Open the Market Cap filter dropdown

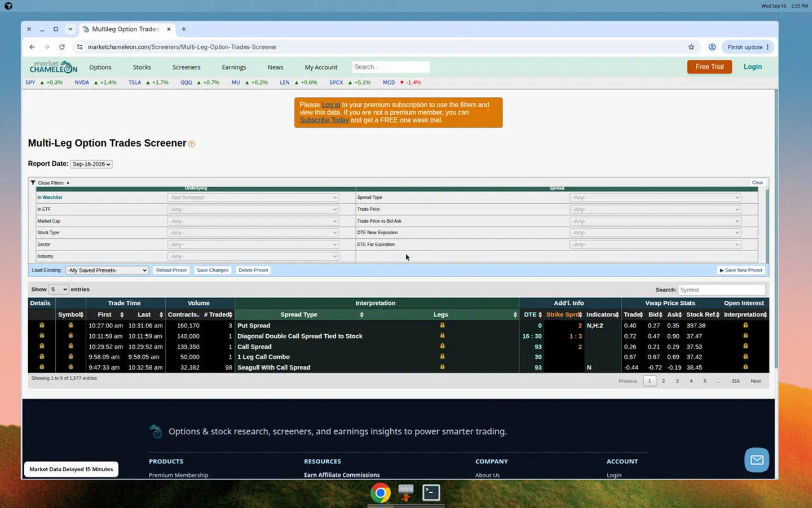pyautogui.click(x=253, y=221)
